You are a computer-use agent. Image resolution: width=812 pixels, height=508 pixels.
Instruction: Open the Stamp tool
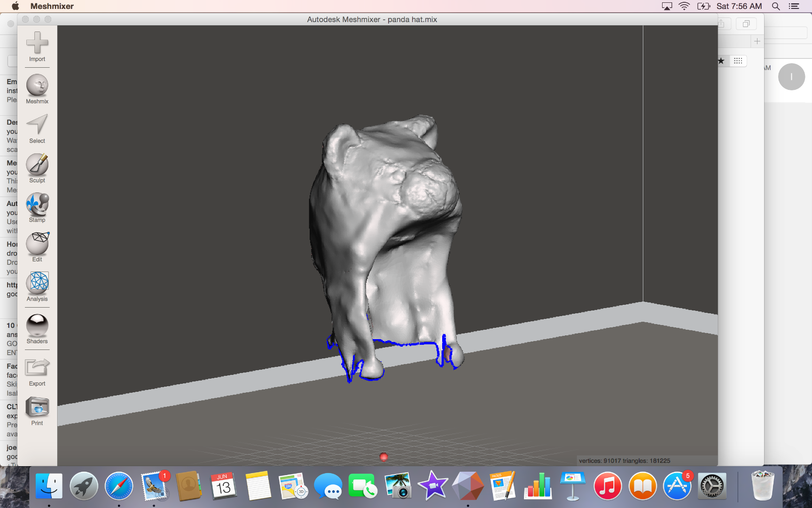tap(37, 208)
